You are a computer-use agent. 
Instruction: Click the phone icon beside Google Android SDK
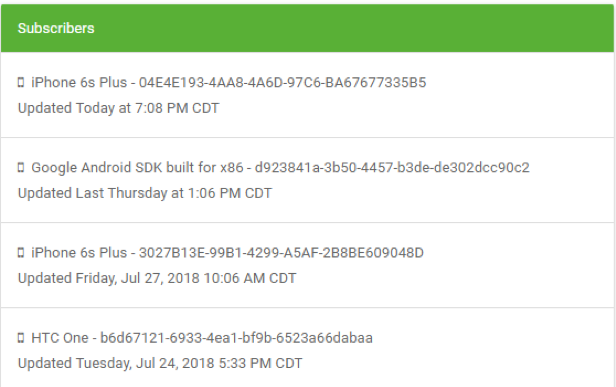(21, 168)
